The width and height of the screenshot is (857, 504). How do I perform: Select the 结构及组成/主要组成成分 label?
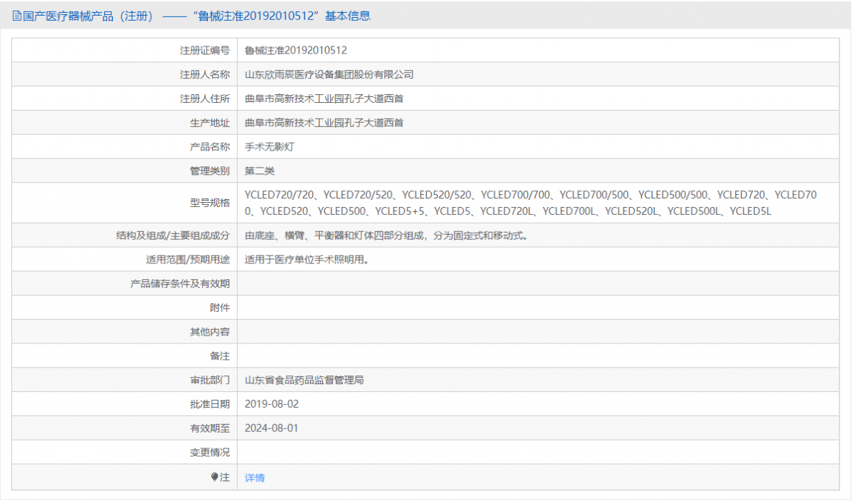coord(173,236)
